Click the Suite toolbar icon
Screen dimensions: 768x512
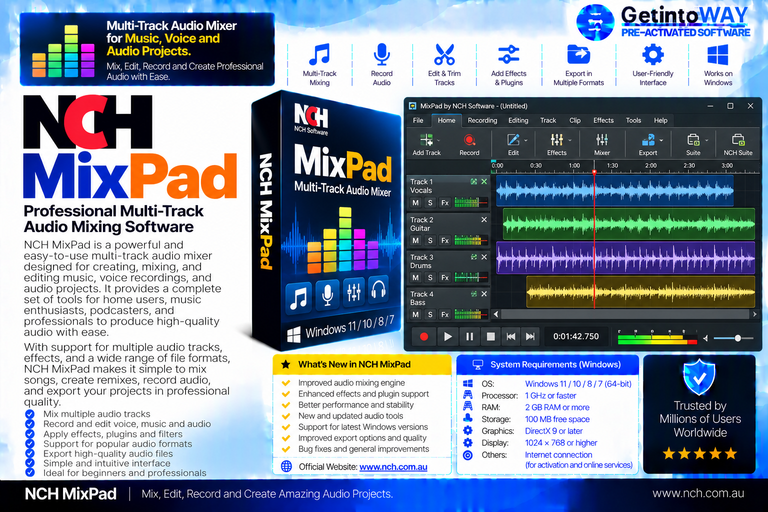point(693,140)
